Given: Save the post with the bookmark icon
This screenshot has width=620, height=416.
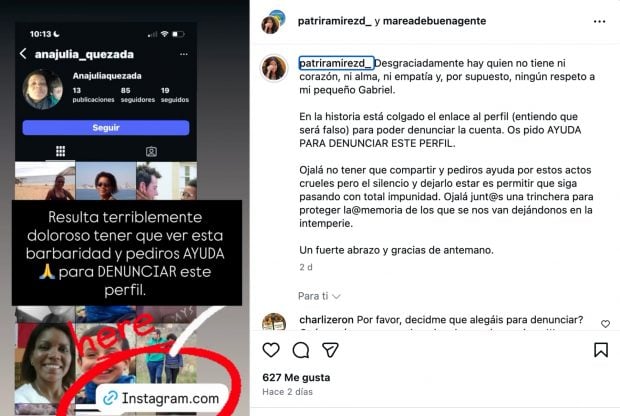Looking at the screenshot, I should click(x=601, y=350).
